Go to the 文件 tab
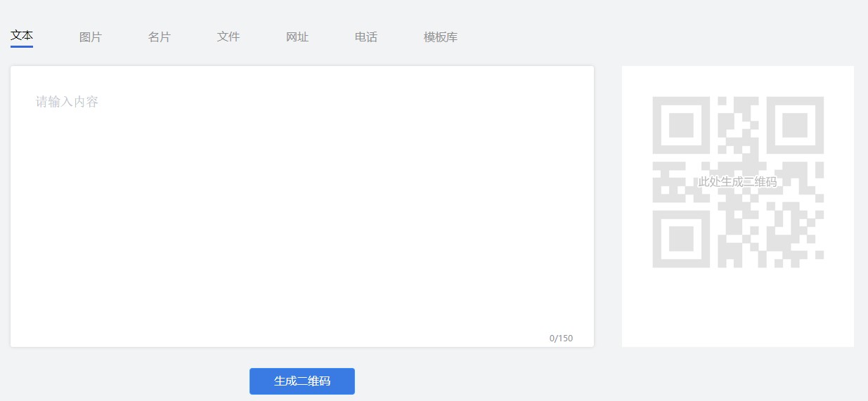 coord(228,37)
